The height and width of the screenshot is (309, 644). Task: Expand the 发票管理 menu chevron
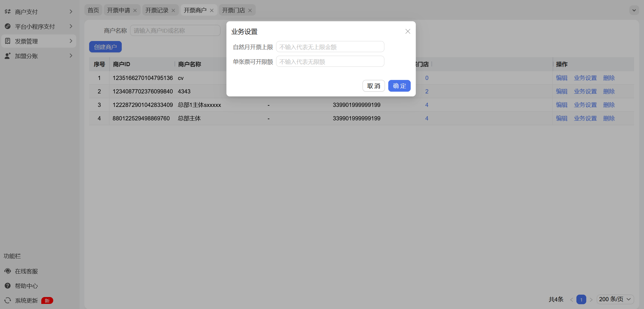point(71,41)
